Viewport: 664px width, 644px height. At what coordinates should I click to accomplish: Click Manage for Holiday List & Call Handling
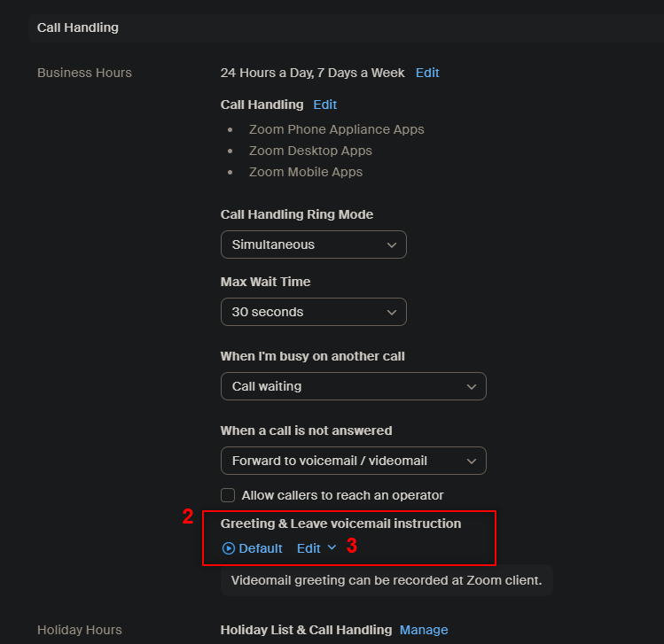pos(424,630)
